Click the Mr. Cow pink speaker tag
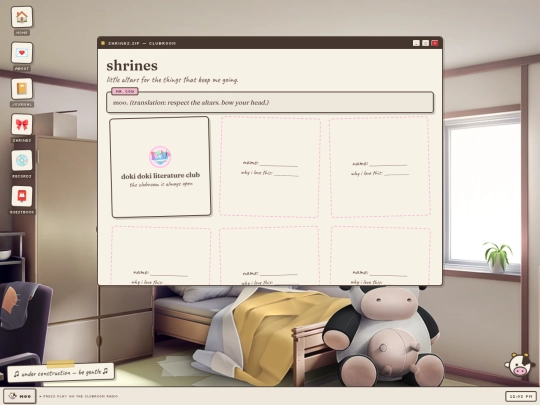Screen dimensions: 540x405 (x=125, y=91)
